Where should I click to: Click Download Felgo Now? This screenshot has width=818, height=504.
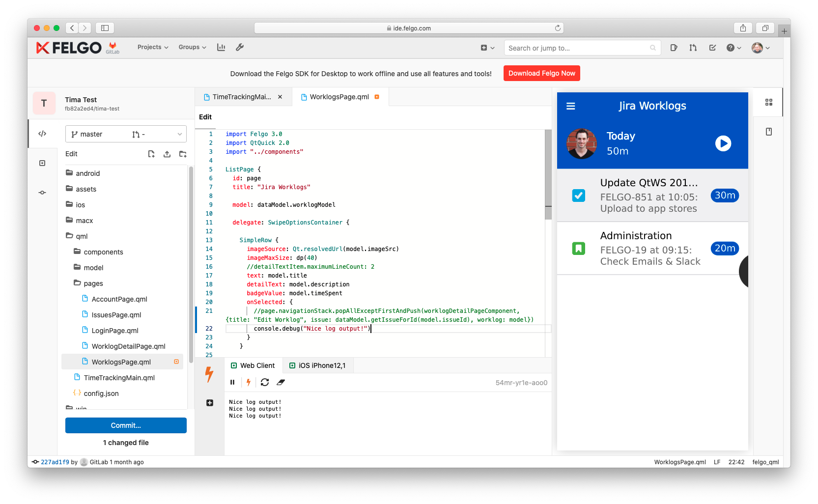[x=541, y=73]
